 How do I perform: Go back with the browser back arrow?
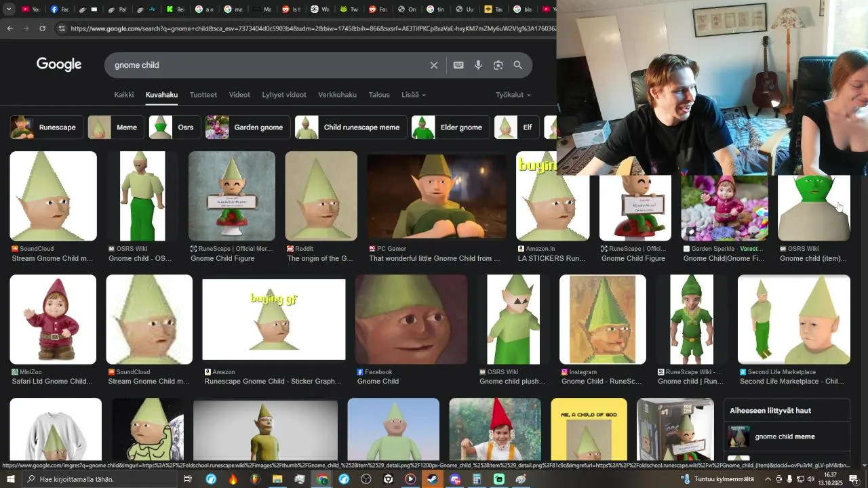[10, 28]
